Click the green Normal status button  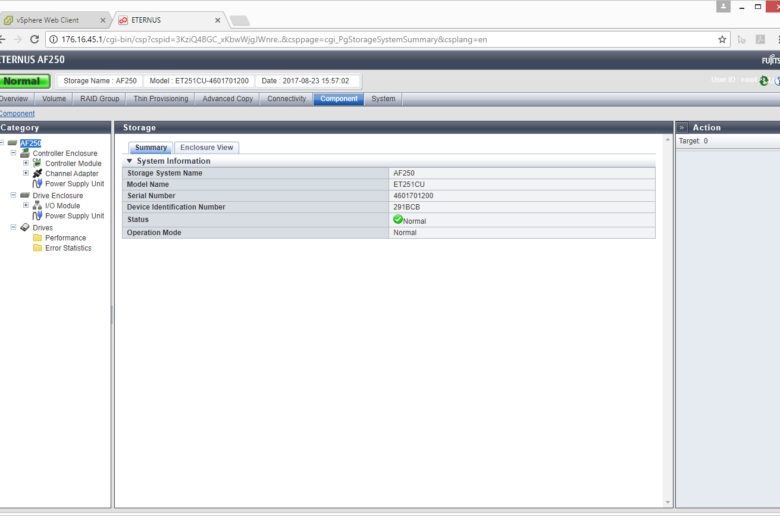pos(24,81)
